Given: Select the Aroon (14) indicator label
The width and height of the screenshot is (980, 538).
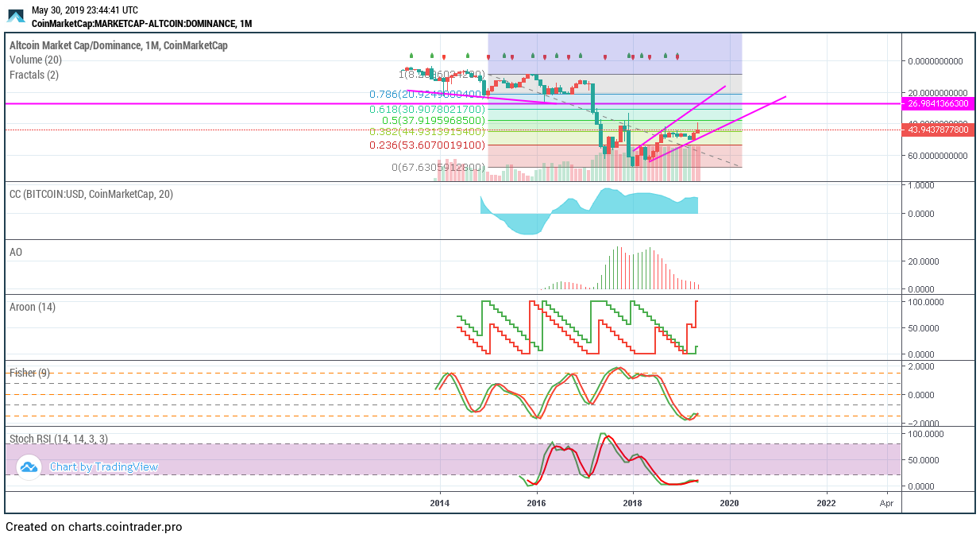Looking at the screenshot, I should (x=32, y=307).
